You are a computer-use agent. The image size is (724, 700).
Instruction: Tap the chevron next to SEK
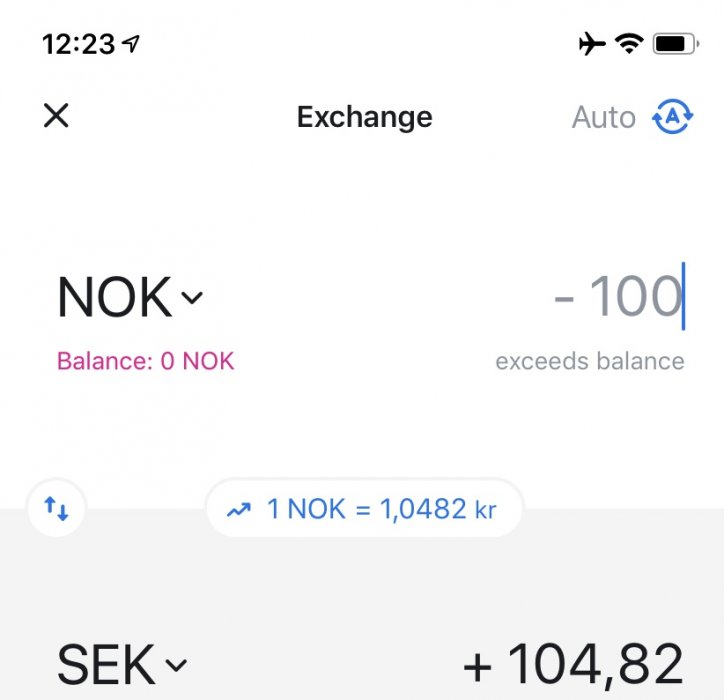(175, 665)
